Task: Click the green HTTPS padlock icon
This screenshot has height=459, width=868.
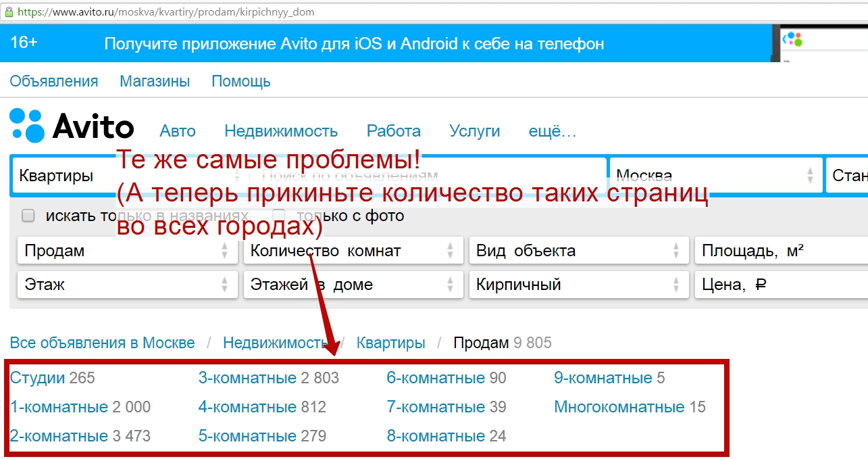Action: tap(10, 11)
